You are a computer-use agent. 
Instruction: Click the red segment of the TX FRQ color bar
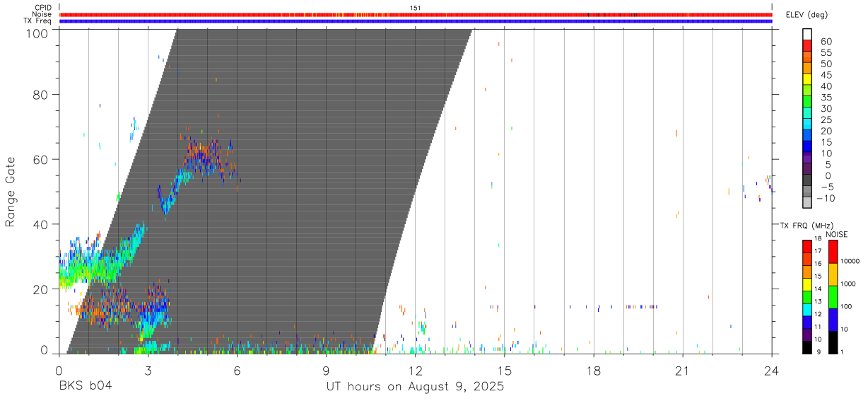pos(807,247)
